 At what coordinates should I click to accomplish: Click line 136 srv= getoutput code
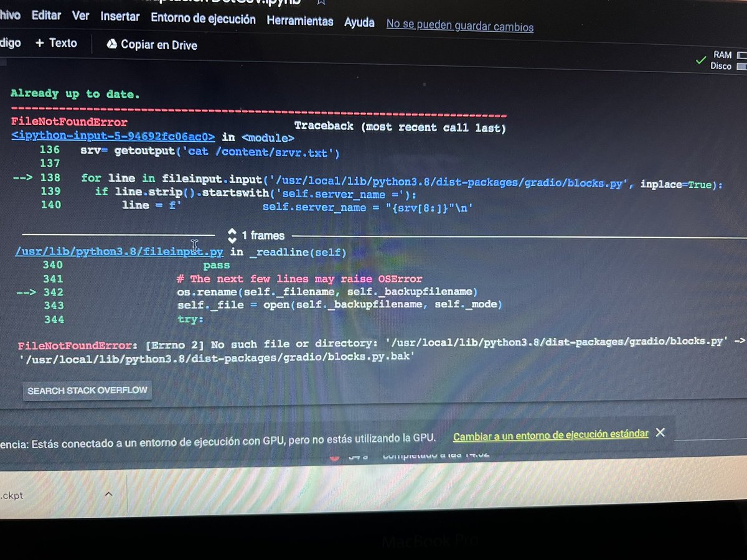pyautogui.click(x=210, y=151)
